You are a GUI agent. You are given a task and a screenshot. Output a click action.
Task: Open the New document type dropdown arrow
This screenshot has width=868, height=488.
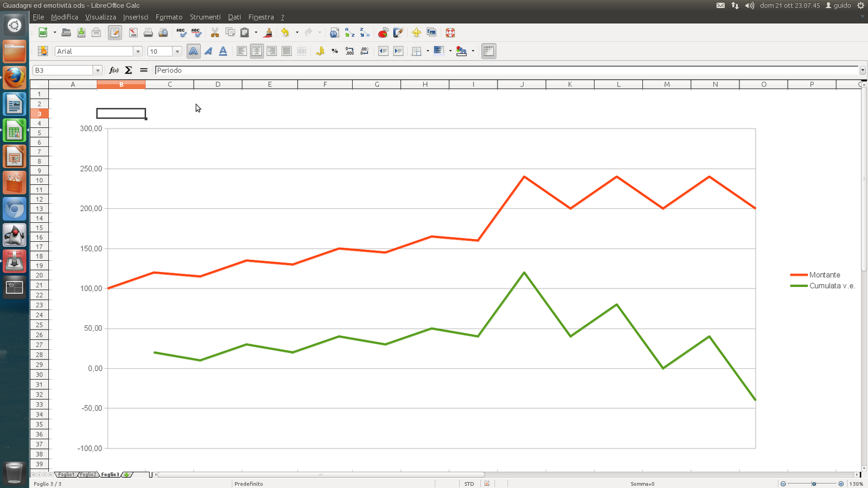pos(55,33)
